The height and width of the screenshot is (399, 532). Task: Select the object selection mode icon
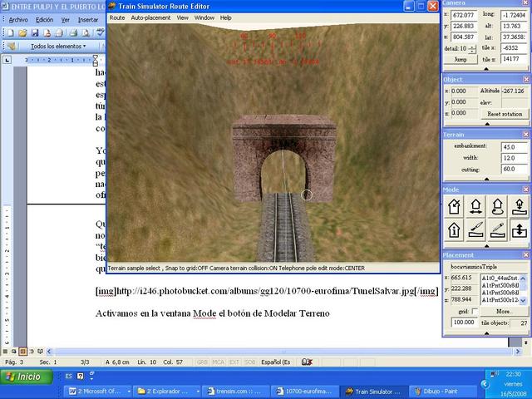(x=456, y=206)
